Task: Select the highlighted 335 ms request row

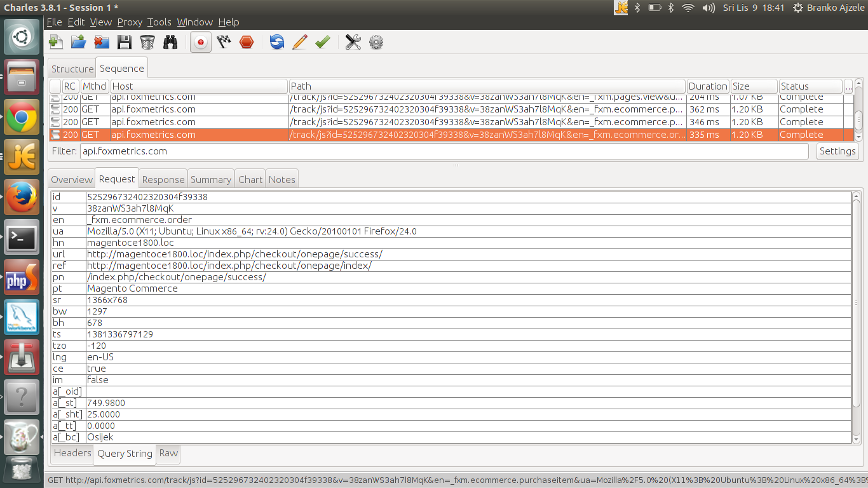Action: 451,135
